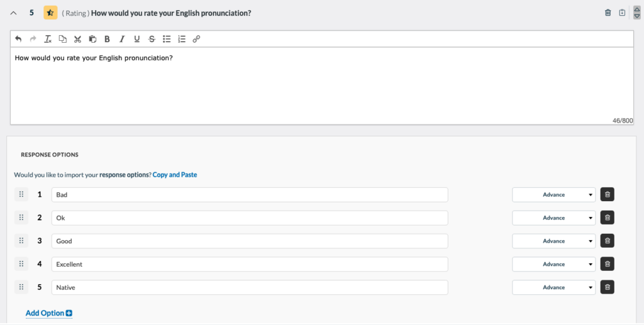
Task: Collapse question 5 with the chevron
Action: [14, 13]
